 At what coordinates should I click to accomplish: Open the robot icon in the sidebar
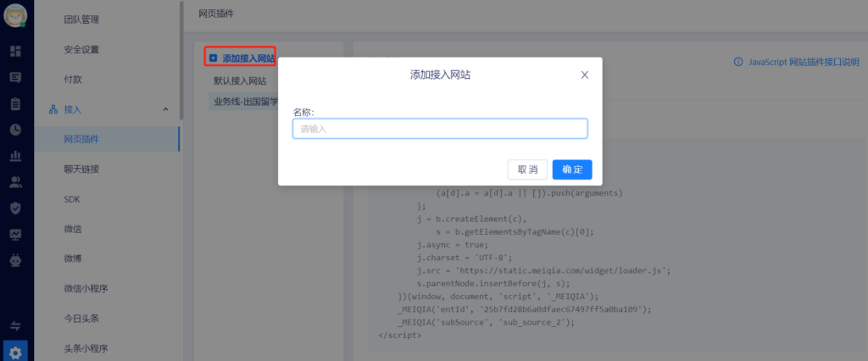tap(15, 260)
